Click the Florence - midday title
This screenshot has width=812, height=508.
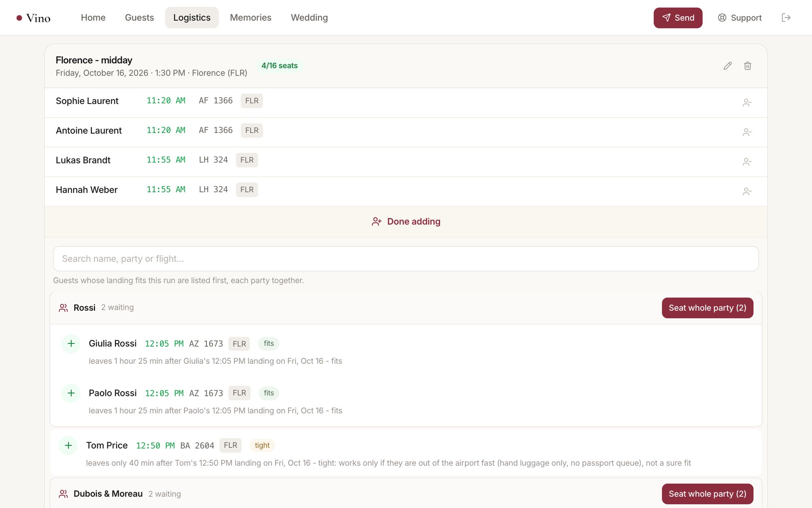coord(94,60)
